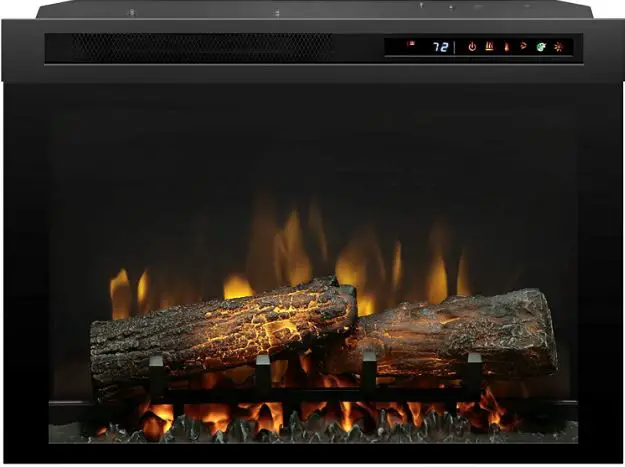Click the grate's leftmost upright post
This screenshot has width=625, height=467.
[157, 375]
